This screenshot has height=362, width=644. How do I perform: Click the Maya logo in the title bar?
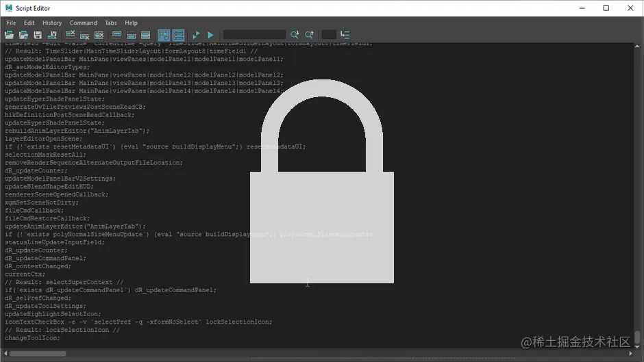click(9, 8)
